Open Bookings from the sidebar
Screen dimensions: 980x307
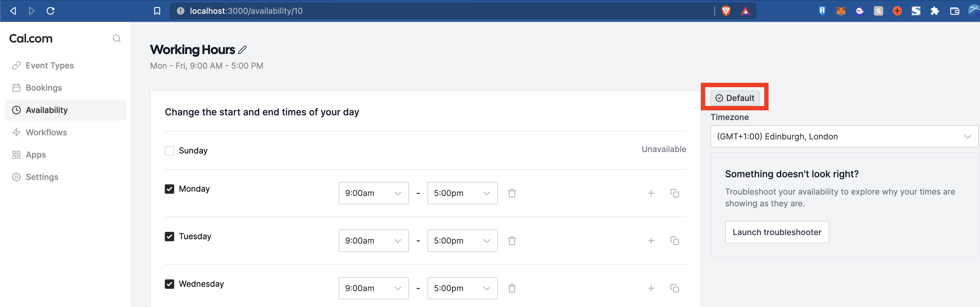(43, 88)
